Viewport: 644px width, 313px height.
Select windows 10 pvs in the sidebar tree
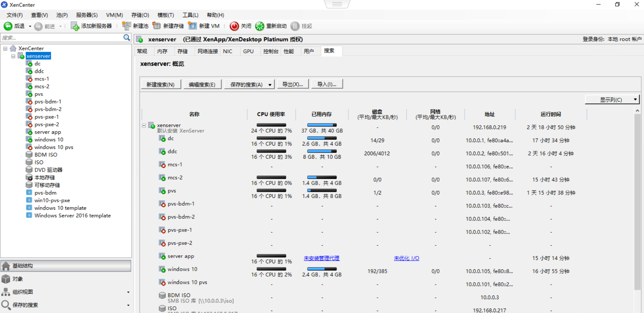click(54, 147)
